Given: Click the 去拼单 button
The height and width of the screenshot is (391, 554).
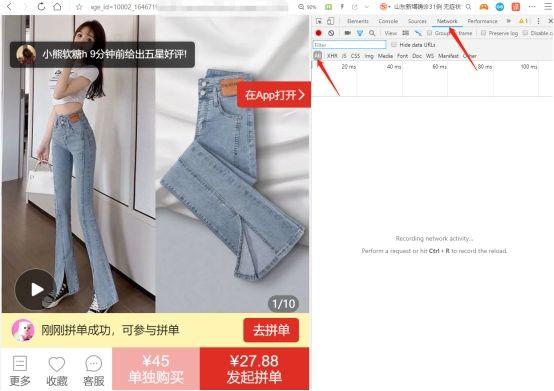Looking at the screenshot, I should click(271, 330).
